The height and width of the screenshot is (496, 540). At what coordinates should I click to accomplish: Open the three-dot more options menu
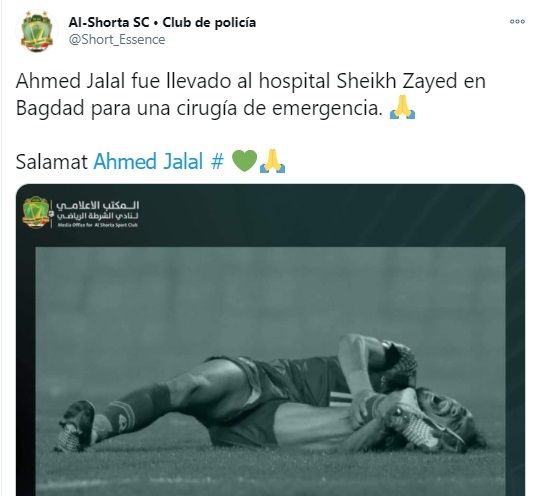517,22
